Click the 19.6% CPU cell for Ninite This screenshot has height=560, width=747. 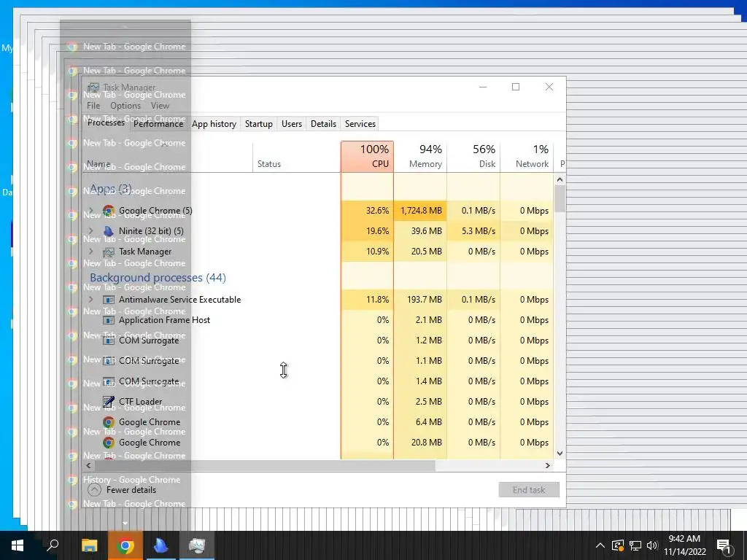pyautogui.click(x=368, y=231)
